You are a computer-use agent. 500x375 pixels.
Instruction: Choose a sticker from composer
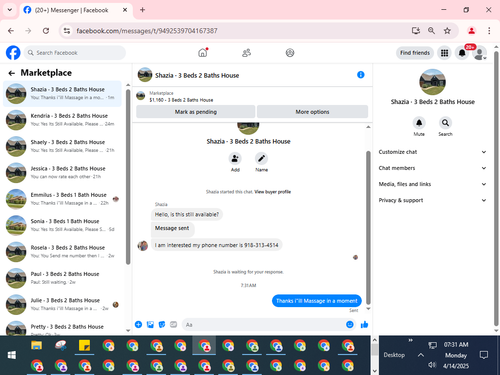162,324
